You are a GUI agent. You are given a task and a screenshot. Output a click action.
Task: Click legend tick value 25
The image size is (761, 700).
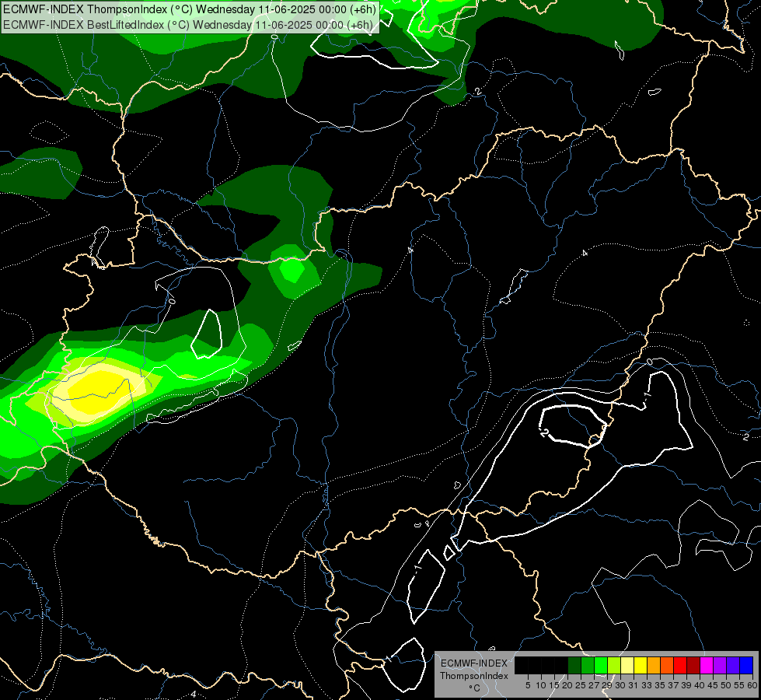click(x=581, y=685)
